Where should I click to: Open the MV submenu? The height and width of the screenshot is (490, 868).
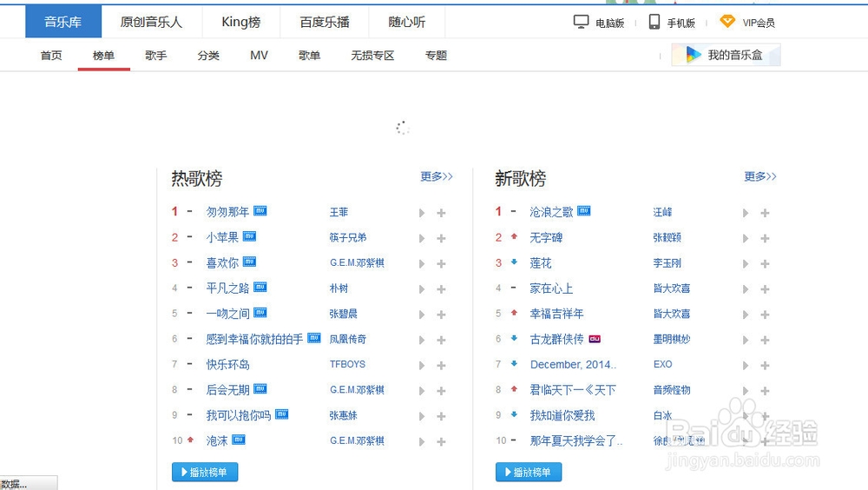coord(259,56)
